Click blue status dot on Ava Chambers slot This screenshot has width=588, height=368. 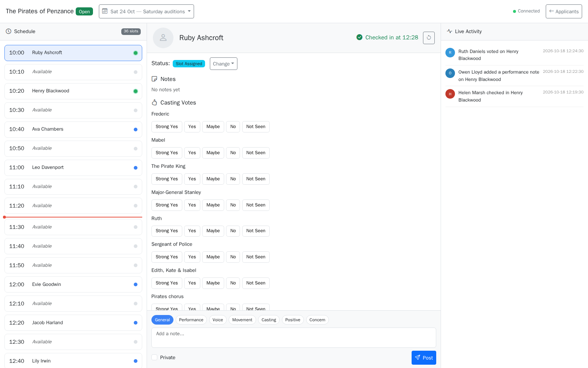point(136,130)
